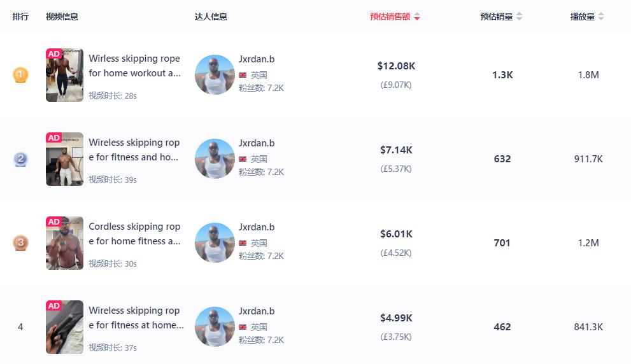Sort by 预估销量 column arrow
The height and width of the screenshot is (364, 631).
[519, 17]
